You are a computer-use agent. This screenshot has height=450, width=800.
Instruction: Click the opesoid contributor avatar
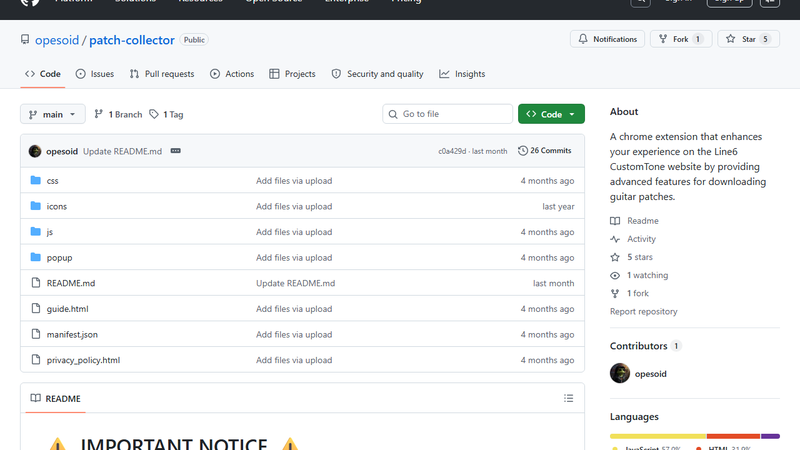coord(620,373)
